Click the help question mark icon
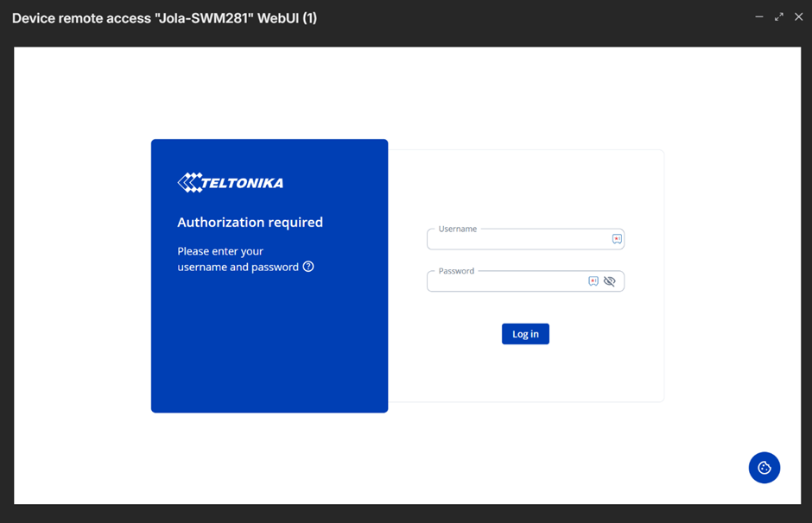 tap(308, 267)
